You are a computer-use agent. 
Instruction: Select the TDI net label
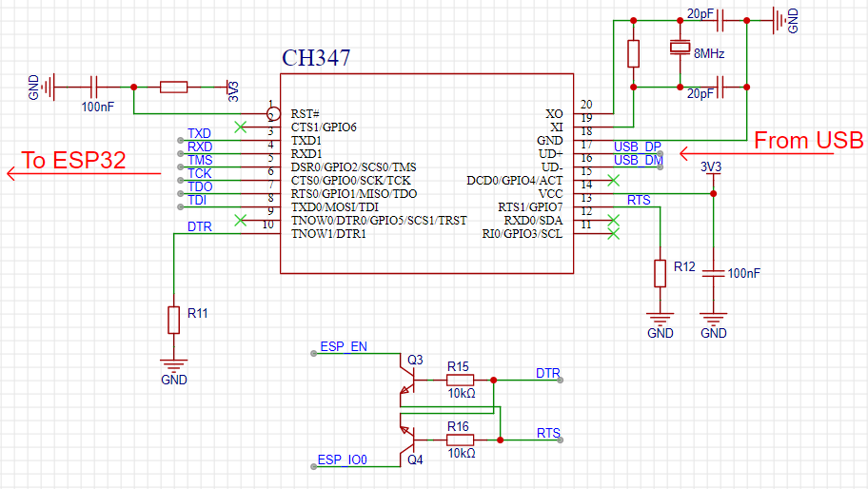click(197, 200)
